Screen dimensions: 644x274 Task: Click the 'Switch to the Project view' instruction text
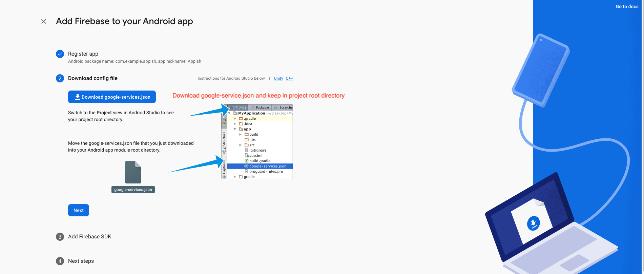[x=121, y=116]
